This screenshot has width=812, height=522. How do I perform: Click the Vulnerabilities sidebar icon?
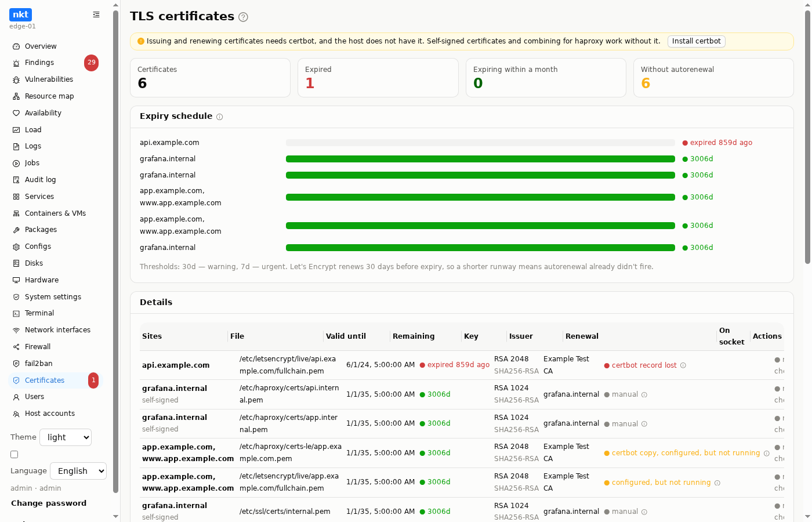16,79
